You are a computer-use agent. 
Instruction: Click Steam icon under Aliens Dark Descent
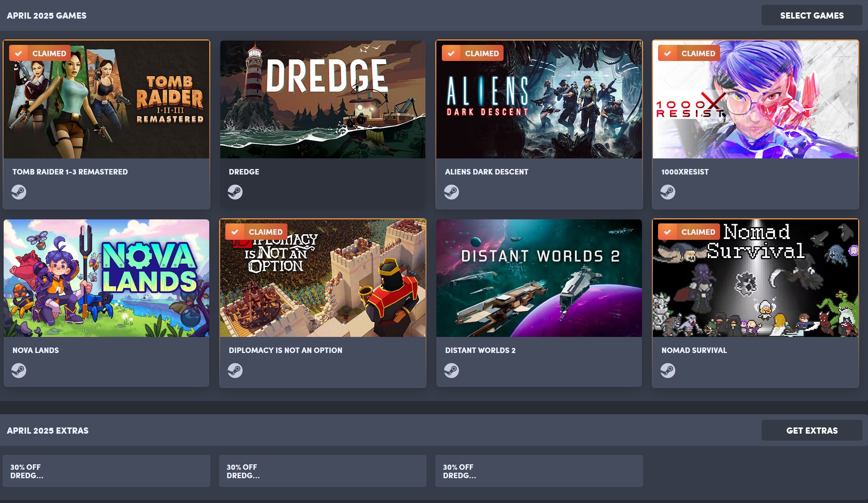[451, 192]
